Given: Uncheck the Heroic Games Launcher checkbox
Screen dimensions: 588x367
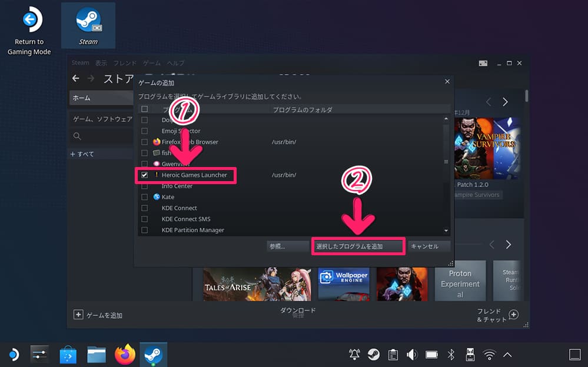Looking at the screenshot, I should point(144,175).
